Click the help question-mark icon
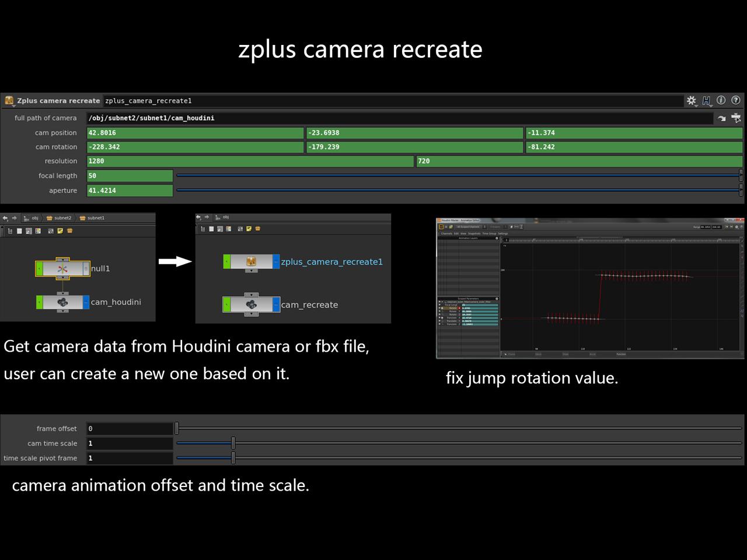 736,100
